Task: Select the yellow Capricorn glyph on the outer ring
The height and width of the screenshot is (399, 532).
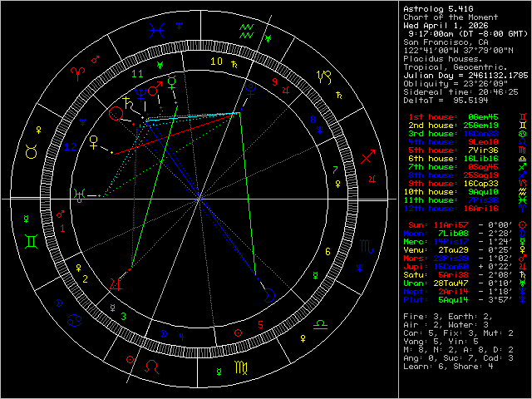Action: coord(323,77)
